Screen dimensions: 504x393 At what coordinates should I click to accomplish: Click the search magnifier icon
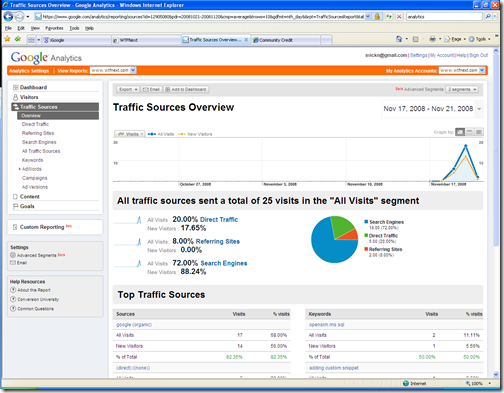pyautogui.click(x=488, y=16)
